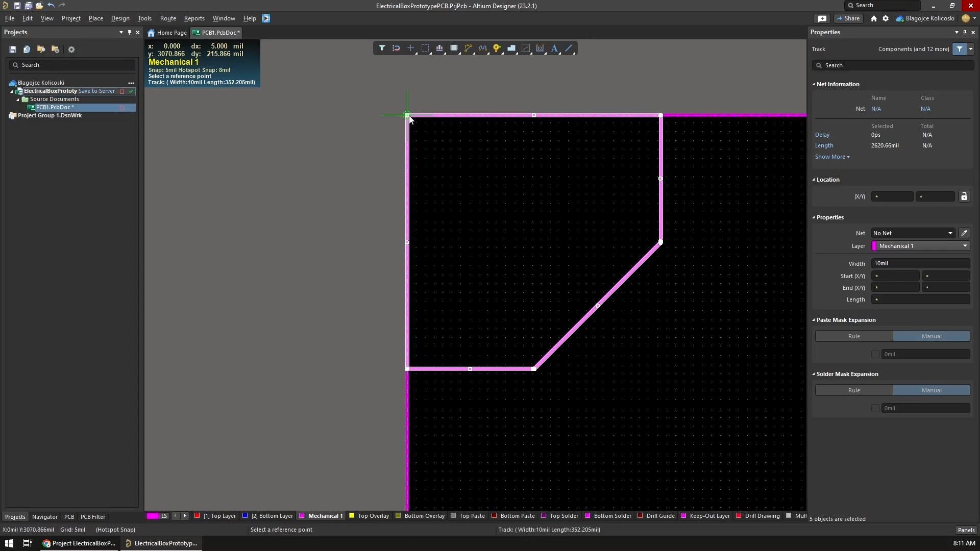
Task: Switch Solder Mask Expansion to Rule mode
Action: [x=853, y=390]
